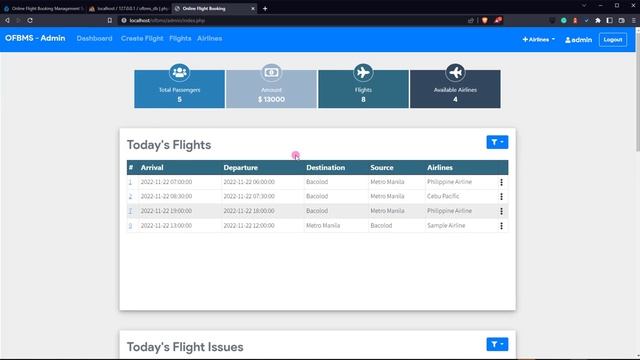The width and height of the screenshot is (640, 360).
Task: Open the Airlines nav item
Action: click(x=209, y=38)
